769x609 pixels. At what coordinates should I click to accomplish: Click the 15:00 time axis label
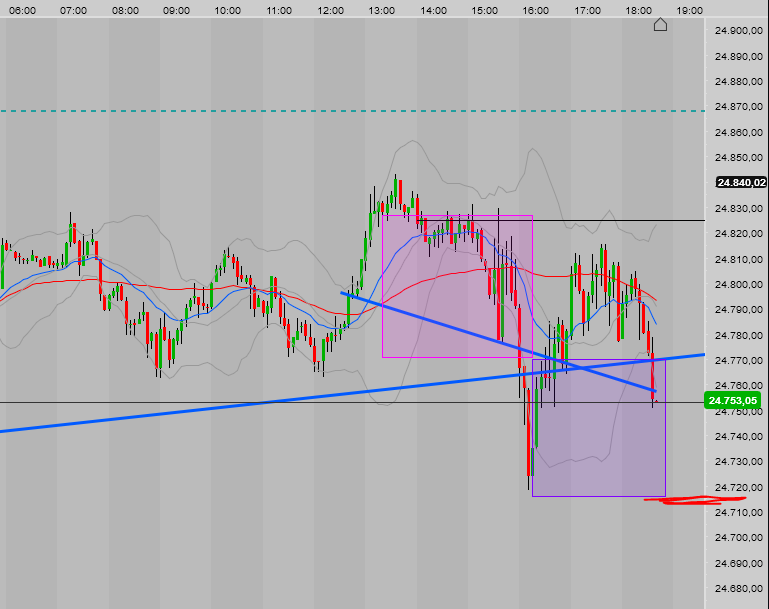tap(485, 10)
